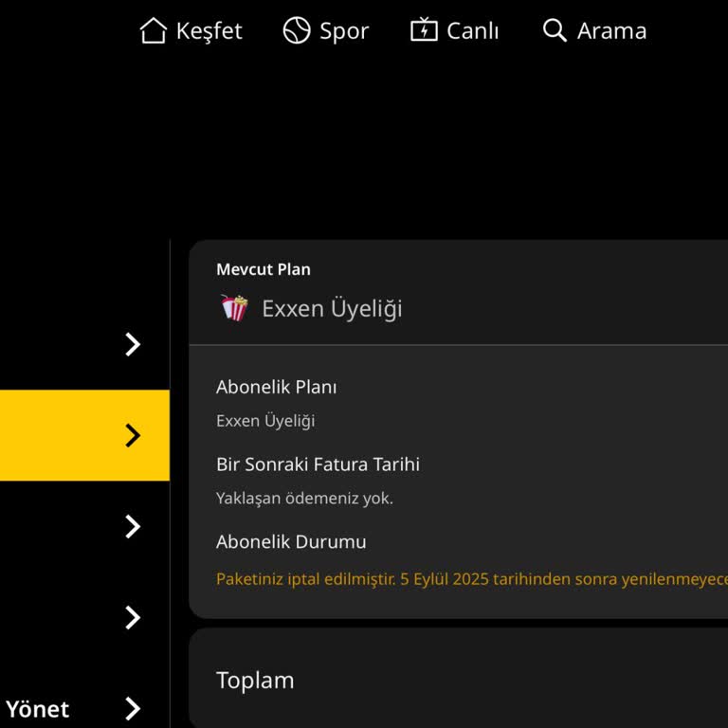The width and height of the screenshot is (728, 728).
Task: Go to the Spor section label
Action: click(344, 30)
